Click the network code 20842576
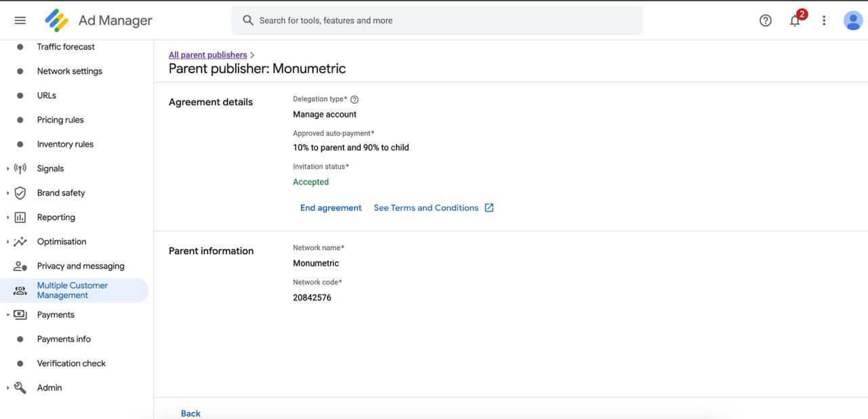The image size is (868, 419). coord(312,298)
